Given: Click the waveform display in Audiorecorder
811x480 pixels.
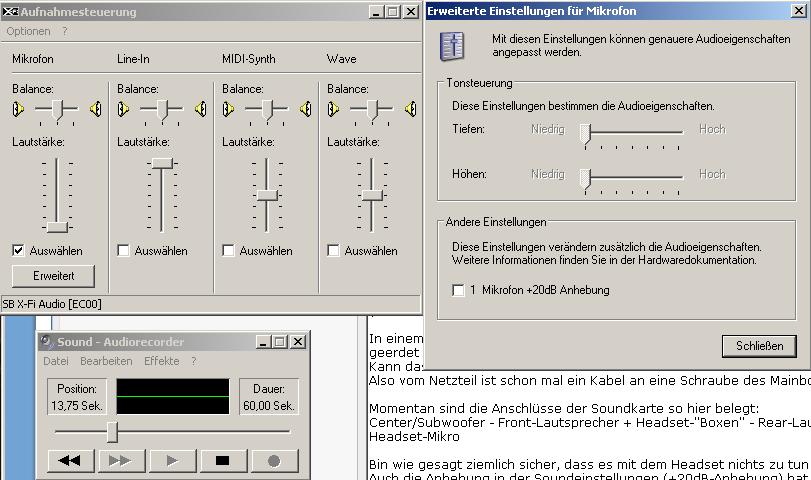Looking at the screenshot, I should pos(173,397).
